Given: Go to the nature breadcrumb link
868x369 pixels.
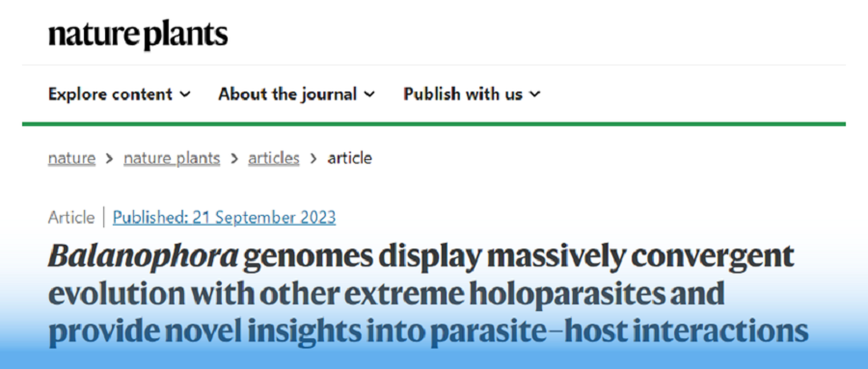Looking at the screenshot, I should click(71, 159).
